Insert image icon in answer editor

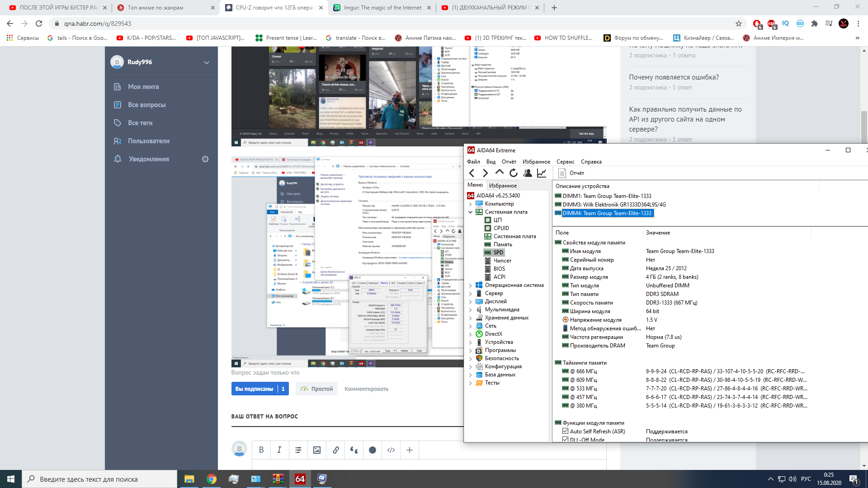[317, 450]
